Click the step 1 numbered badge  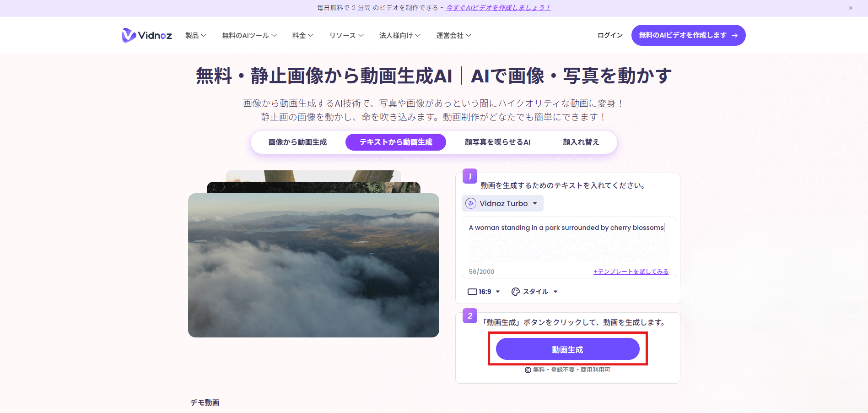point(469,176)
